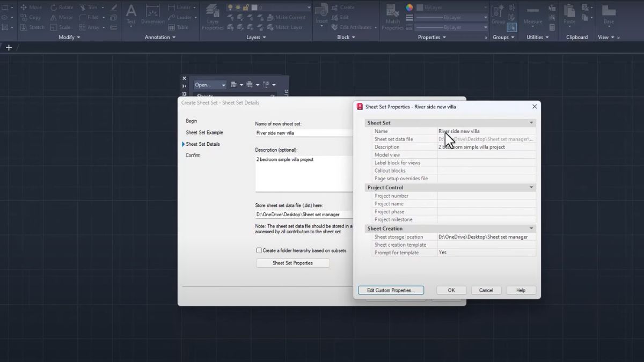644x362 pixels.
Task: Toggle Create a folder hierarchy based on subsets
Action: [x=259, y=250]
